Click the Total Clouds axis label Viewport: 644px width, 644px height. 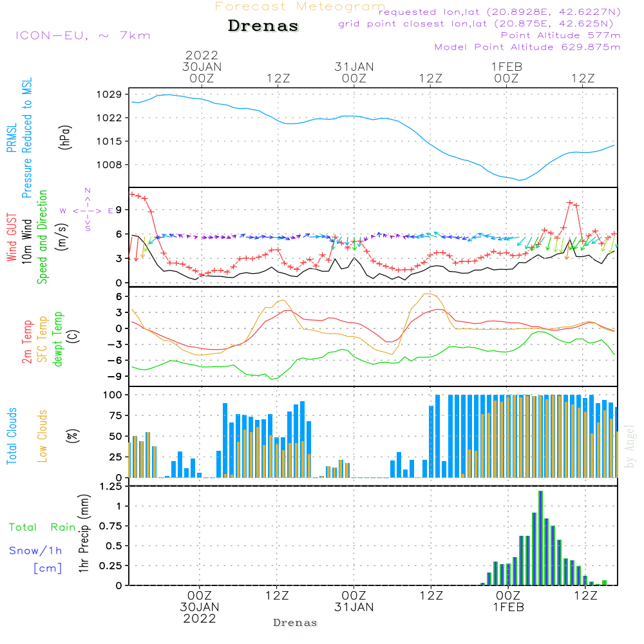pos(12,435)
